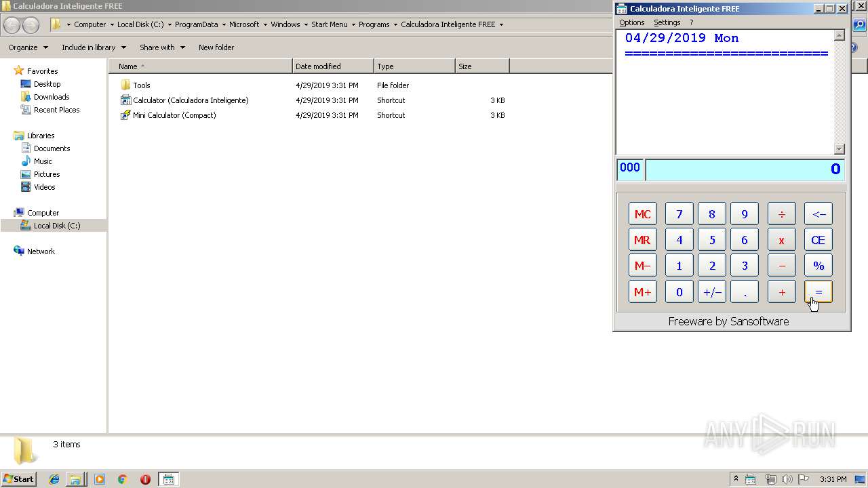Click the M− memory subtract key
The width and height of the screenshot is (868, 488).
coord(642,266)
